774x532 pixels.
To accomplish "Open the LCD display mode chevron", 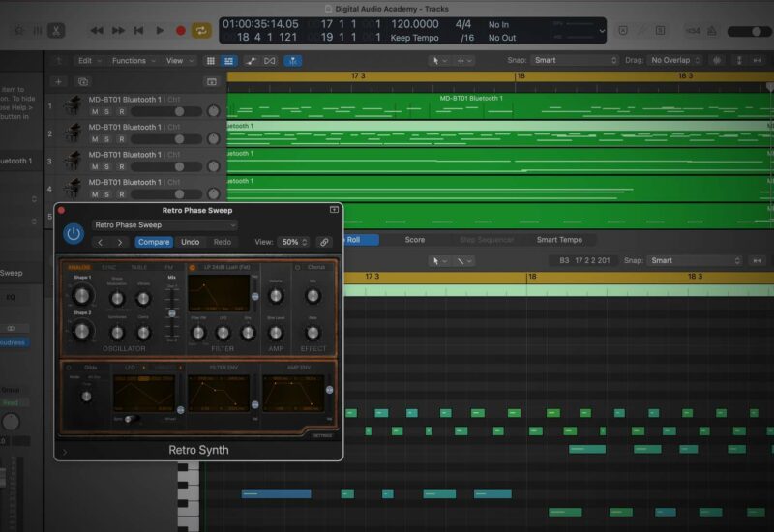I will pos(602,31).
